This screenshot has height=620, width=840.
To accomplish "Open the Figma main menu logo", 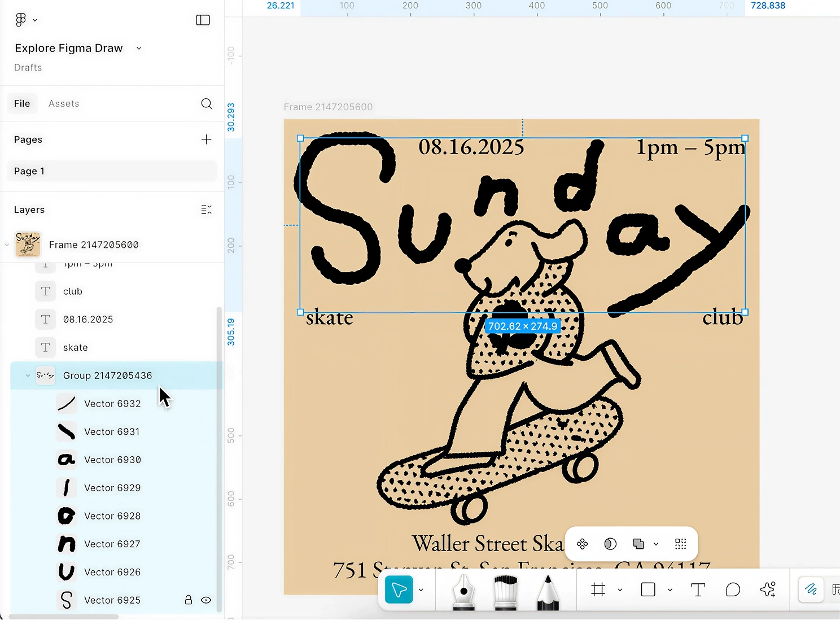I will point(21,20).
